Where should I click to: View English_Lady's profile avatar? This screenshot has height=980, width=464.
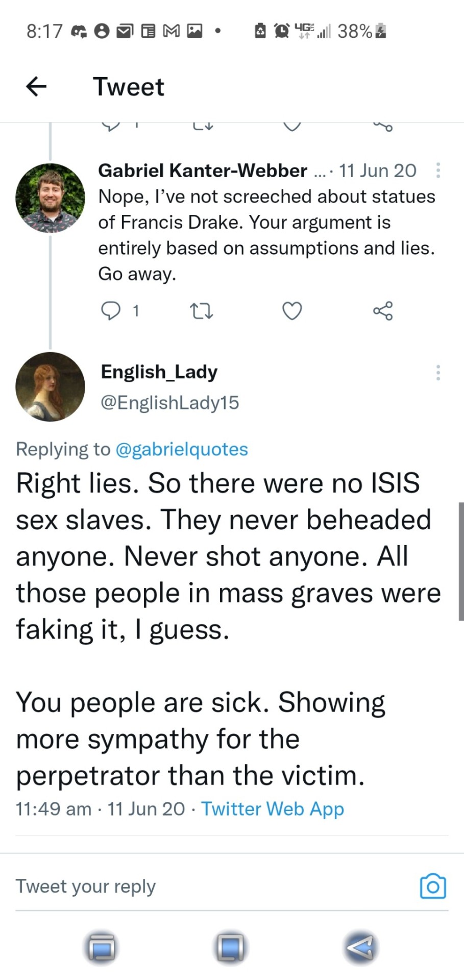coord(51,386)
